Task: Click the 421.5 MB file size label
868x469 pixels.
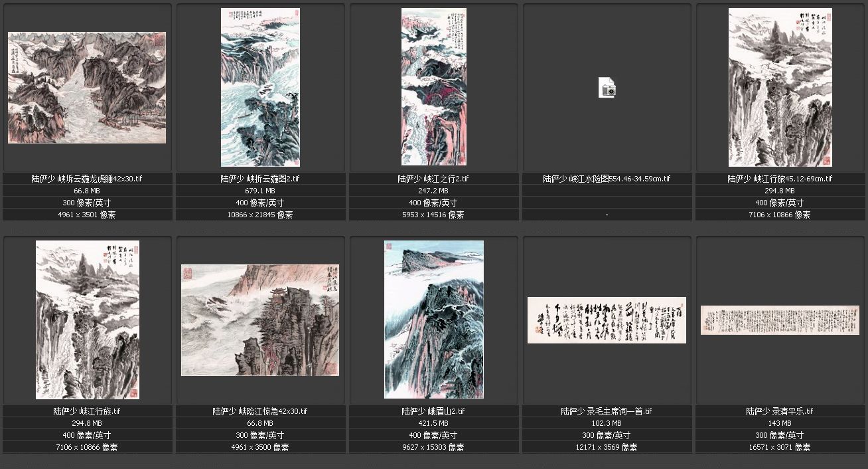Action: click(x=433, y=423)
